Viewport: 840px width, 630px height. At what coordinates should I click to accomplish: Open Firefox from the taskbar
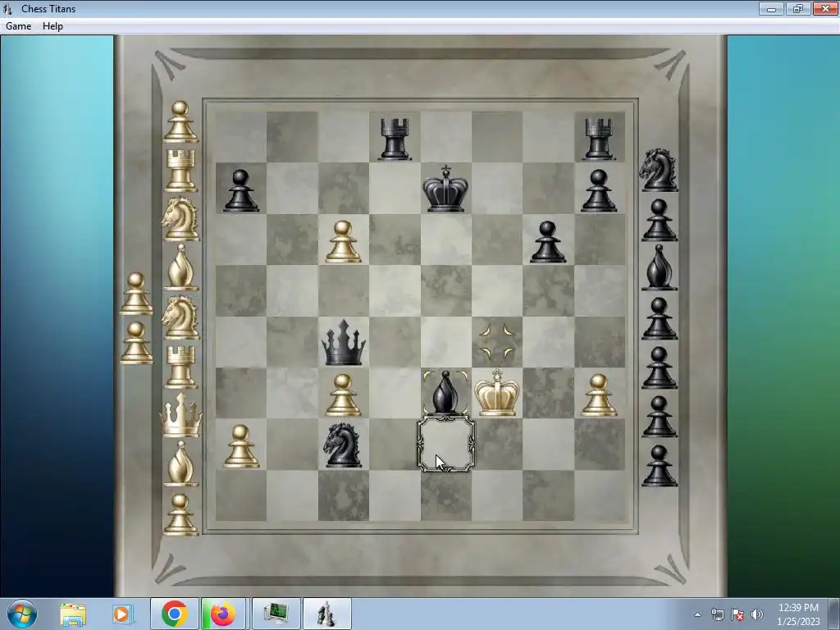pyautogui.click(x=223, y=614)
